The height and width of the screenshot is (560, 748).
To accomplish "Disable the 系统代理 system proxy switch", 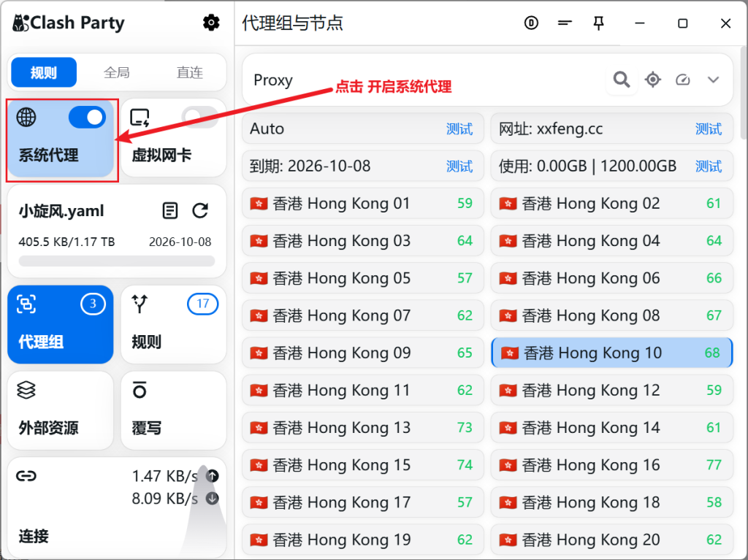I will [x=87, y=117].
